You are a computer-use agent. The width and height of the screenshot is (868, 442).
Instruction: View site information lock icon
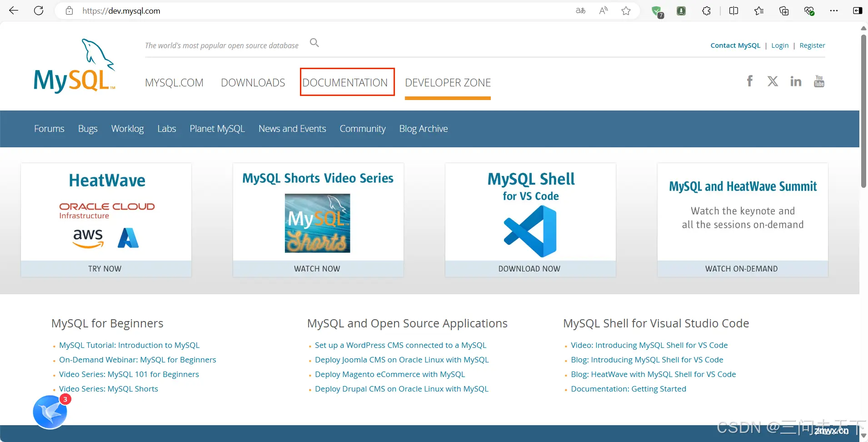coord(69,10)
